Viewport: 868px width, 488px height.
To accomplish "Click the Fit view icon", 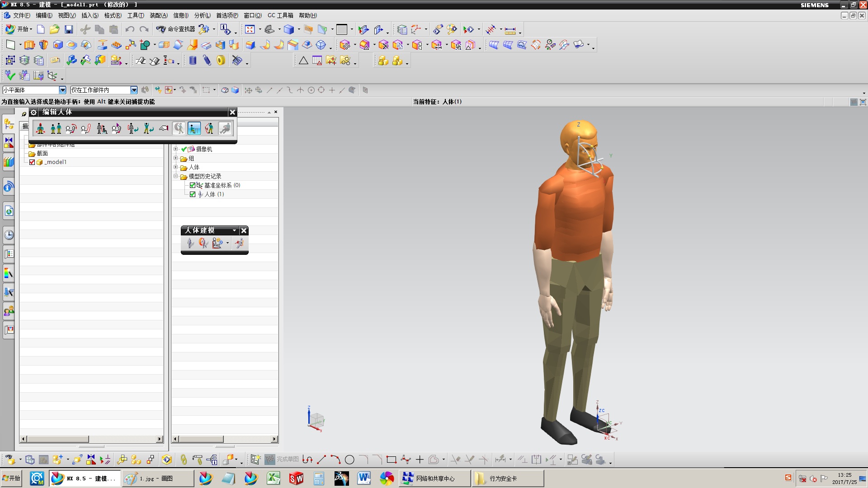I will click(x=250, y=29).
